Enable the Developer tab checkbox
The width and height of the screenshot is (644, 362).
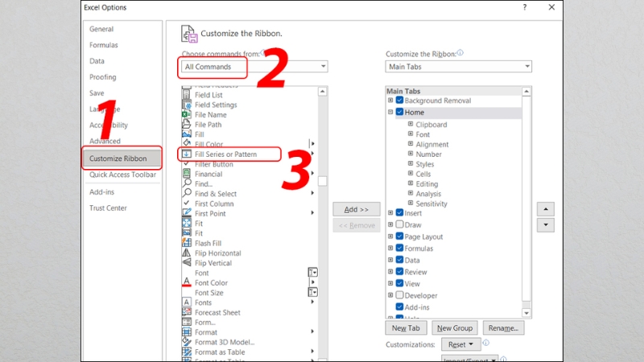point(399,296)
